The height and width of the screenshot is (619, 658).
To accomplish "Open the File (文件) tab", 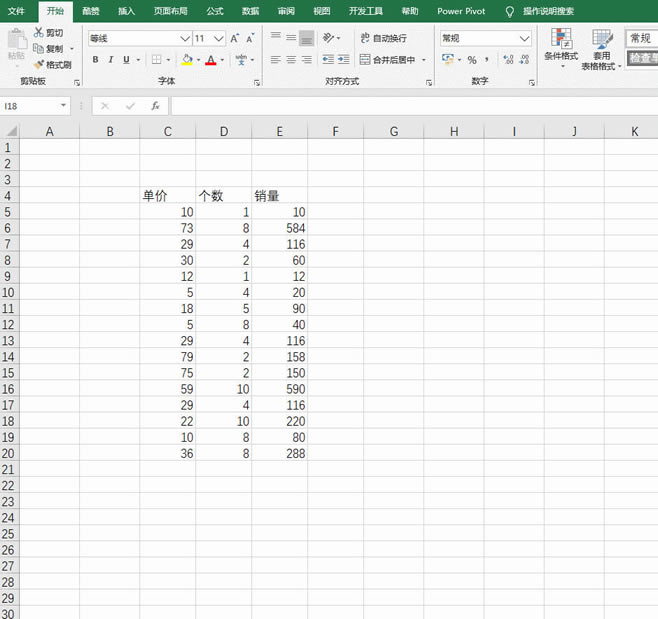I will pyautogui.click(x=16, y=11).
